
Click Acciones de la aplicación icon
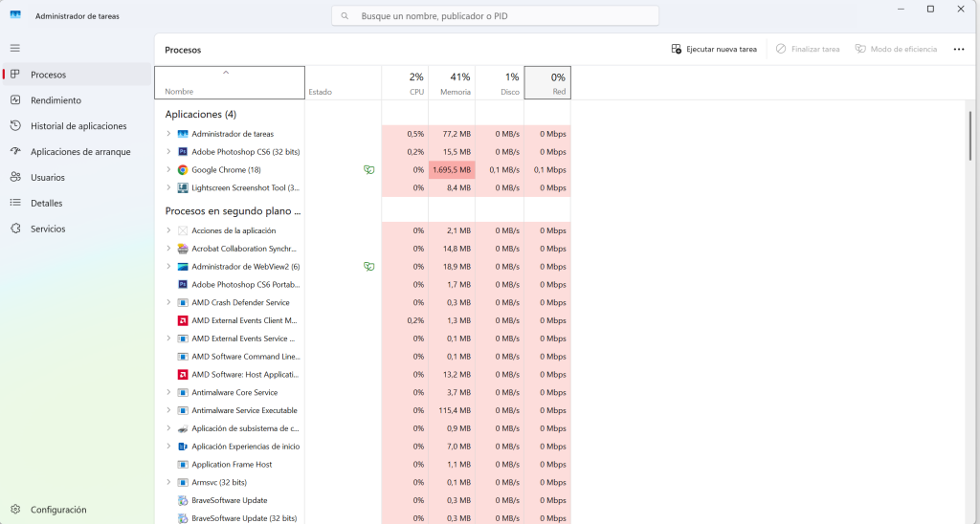pyautogui.click(x=183, y=230)
